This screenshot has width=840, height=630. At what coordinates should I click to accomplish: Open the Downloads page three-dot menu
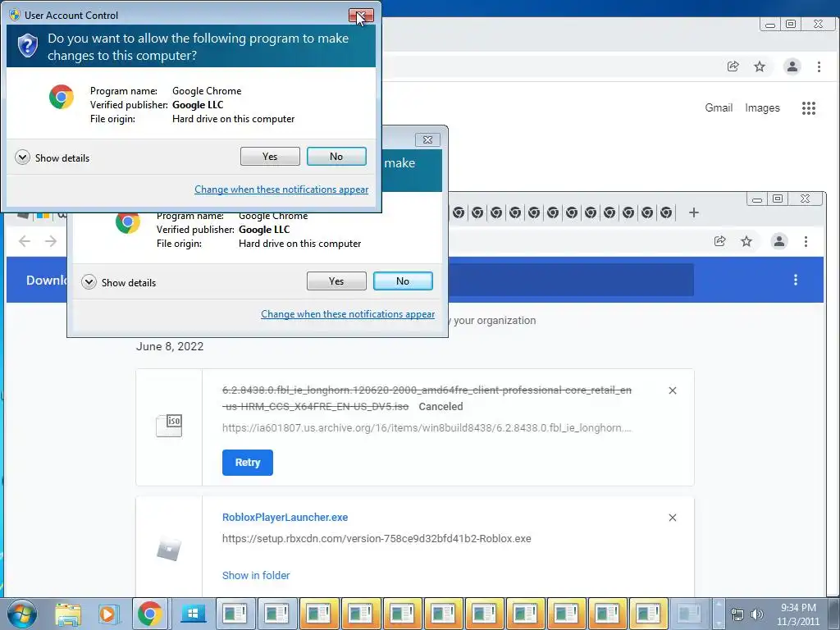pyautogui.click(x=796, y=280)
